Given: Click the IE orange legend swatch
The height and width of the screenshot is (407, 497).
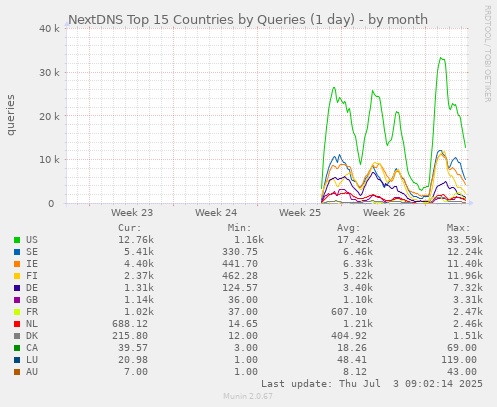Looking at the screenshot, I should click(17, 264).
